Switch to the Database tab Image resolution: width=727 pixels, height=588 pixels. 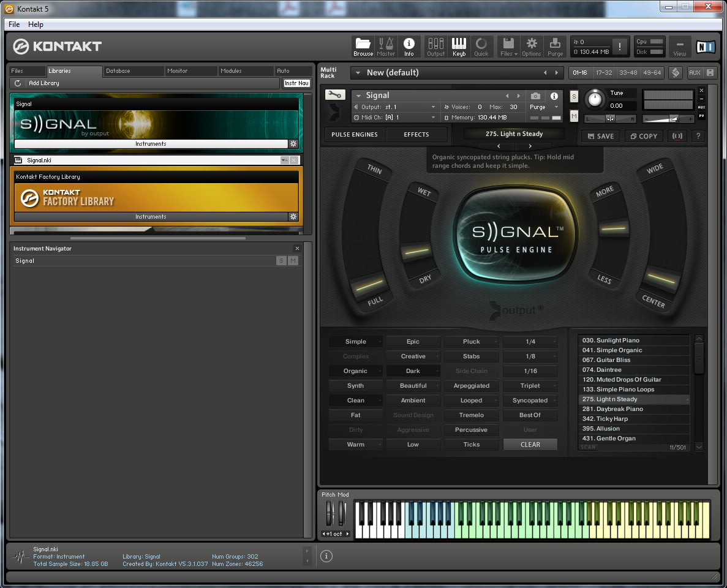(x=118, y=71)
